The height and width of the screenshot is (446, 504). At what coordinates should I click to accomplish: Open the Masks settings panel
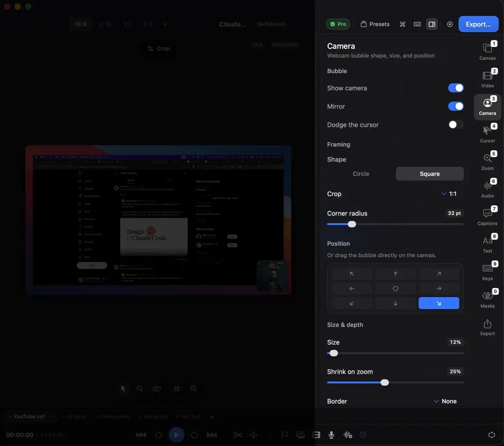coord(487,299)
